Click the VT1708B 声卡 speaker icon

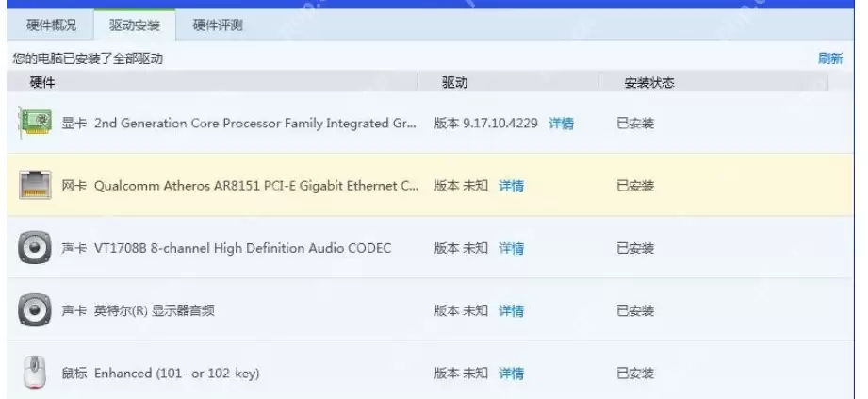point(35,248)
